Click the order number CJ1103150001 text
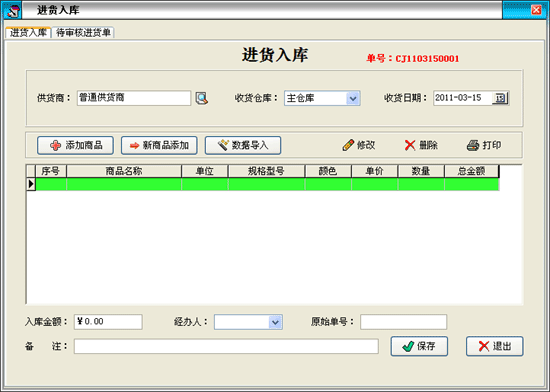 coord(427,59)
